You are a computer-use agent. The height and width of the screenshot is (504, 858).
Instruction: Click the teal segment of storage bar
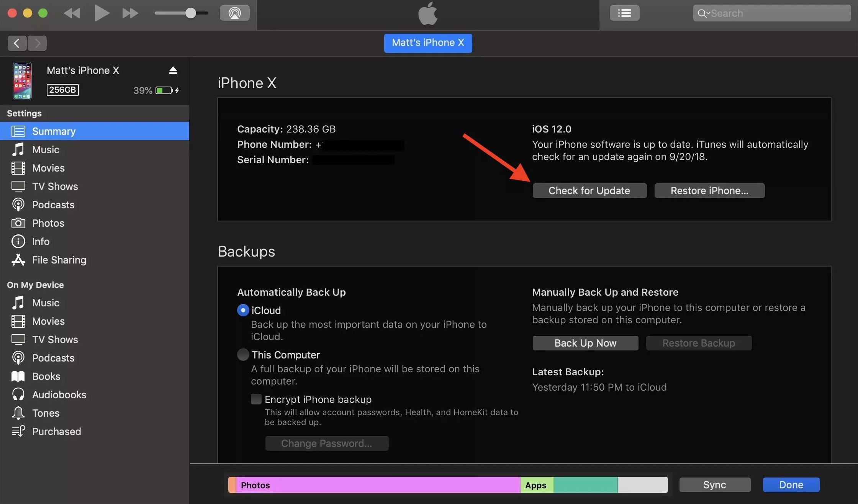[x=585, y=485]
